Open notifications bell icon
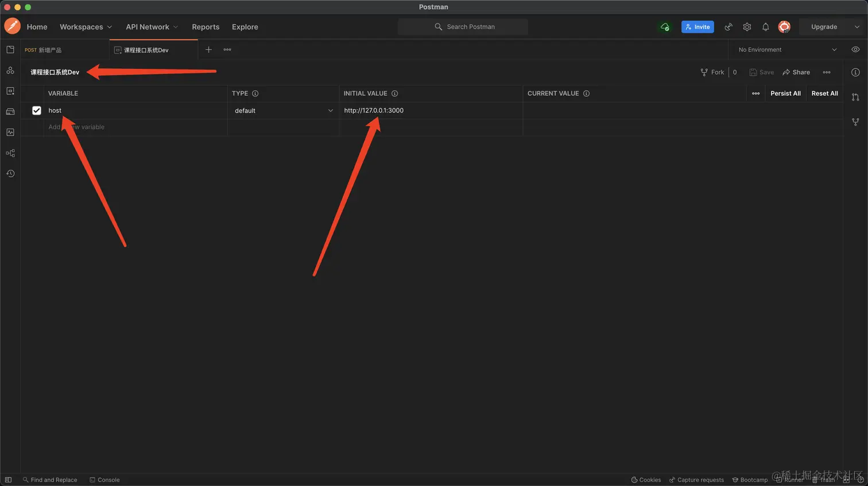The height and width of the screenshot is (486, 868). [x=765, y=27]
